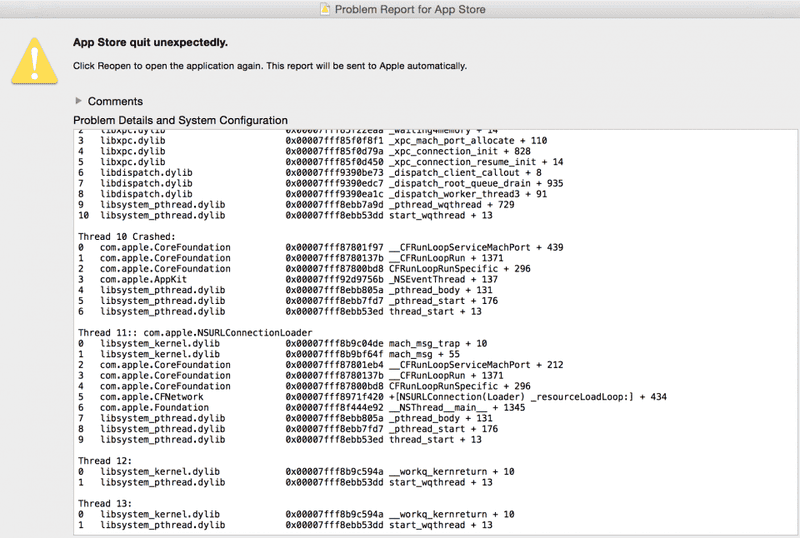Click 'Problem Details and System Configuration' label
The height and width of the screenshot is (538, 800).
pyautogui.click(x=180, y=120)
